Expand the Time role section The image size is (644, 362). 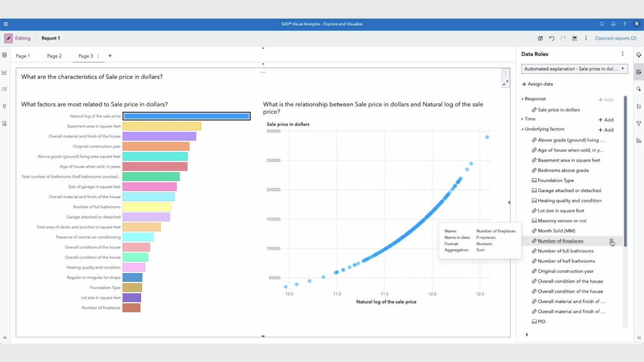(x=522, y=119)
